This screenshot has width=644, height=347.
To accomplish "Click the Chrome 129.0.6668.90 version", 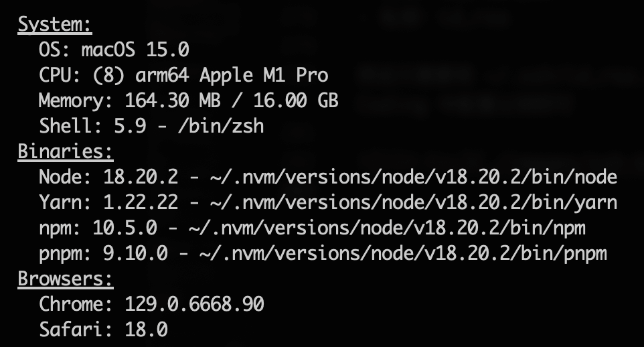I will pyautogui.click(x=194, y=304).
